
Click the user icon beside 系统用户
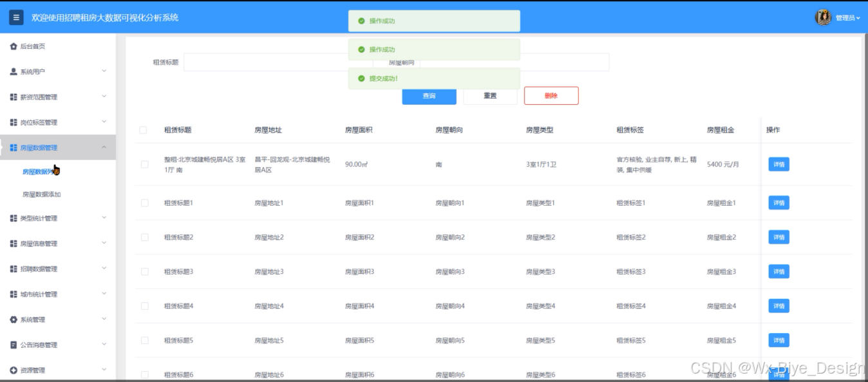[x=14, y=71]
